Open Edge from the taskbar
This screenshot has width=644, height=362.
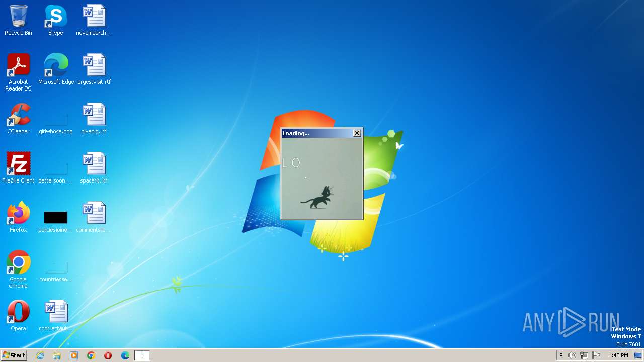(x=125, y=355)
